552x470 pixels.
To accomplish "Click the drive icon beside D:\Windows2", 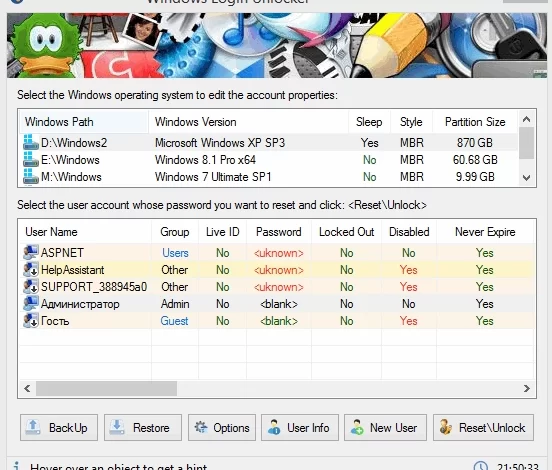I will pos(31,142).
